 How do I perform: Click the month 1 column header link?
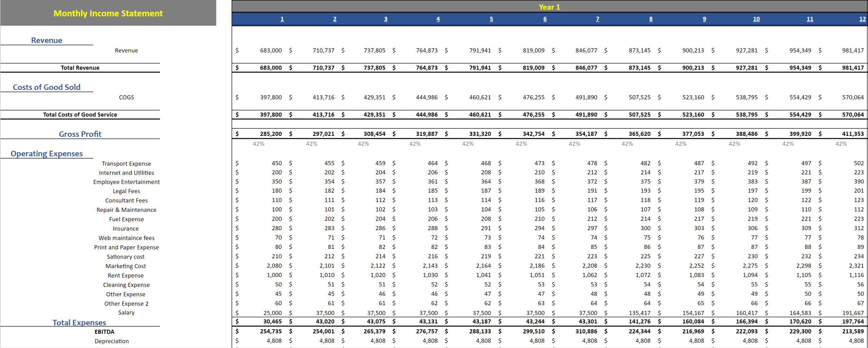click(x=281, y=19)
